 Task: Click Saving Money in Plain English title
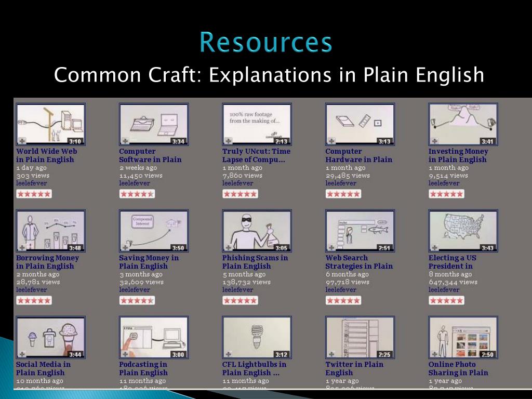tap(149, 262)
